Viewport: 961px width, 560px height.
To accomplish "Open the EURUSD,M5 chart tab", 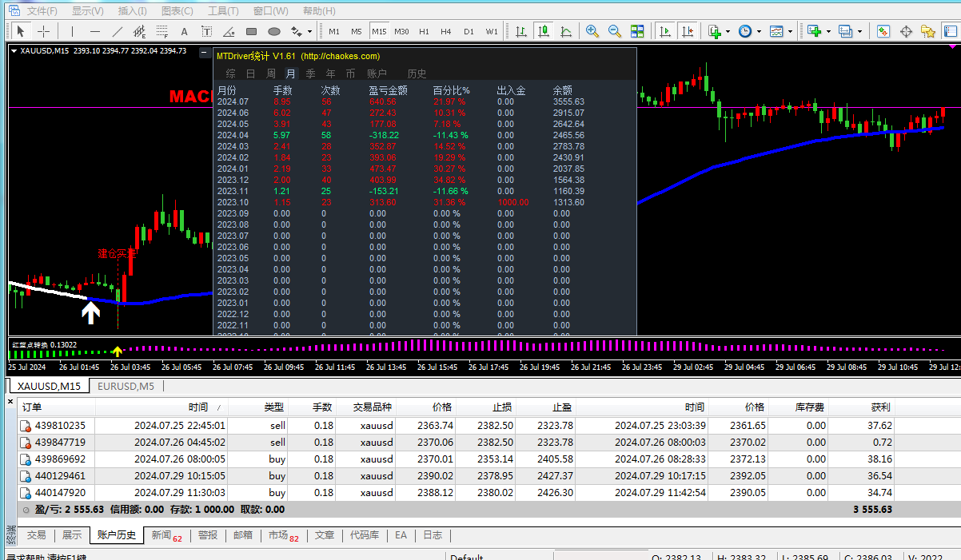I will tap(126, 386).
